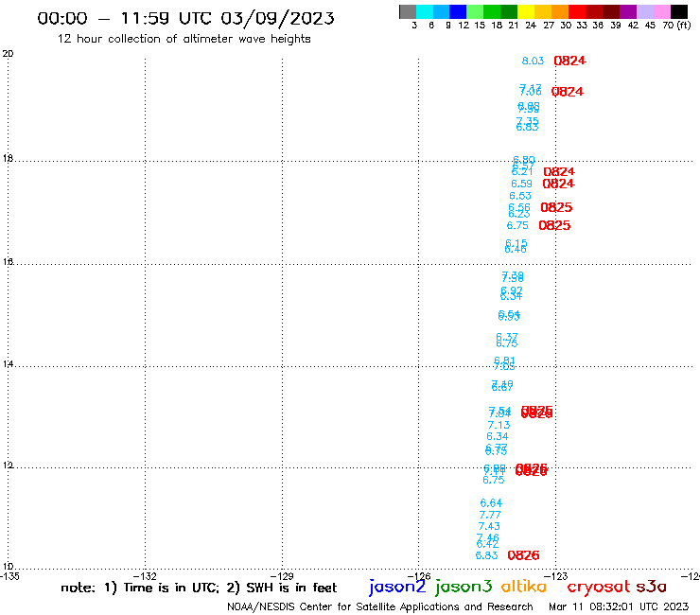This screenshot has width=700, height=615.
Task: Click the NOAA/NESDIS Center credit line
Action: coord(380,606)
